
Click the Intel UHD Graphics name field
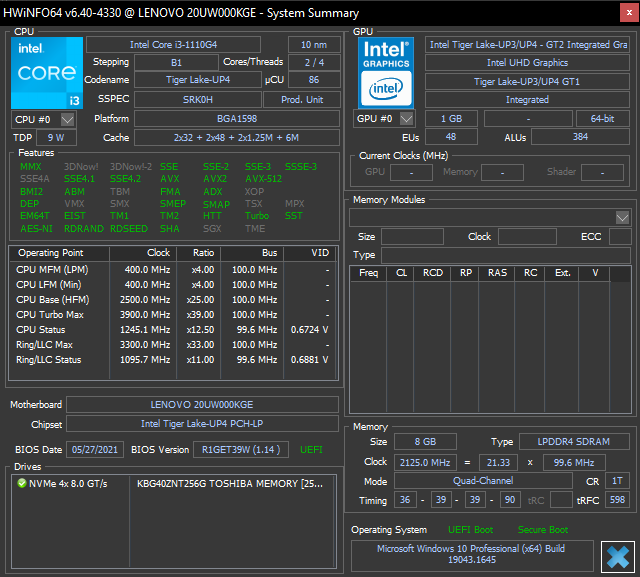tap(526, 63)
